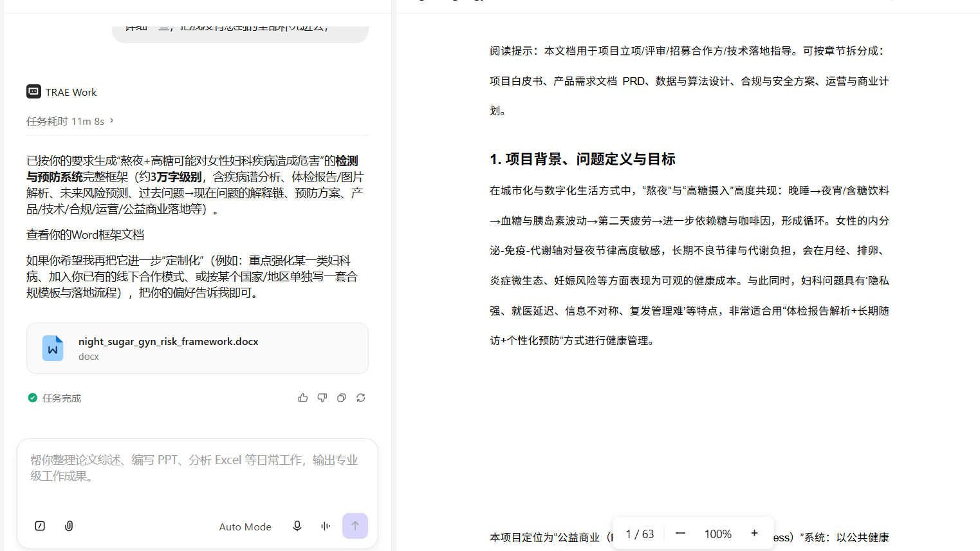Click the audio waveform icon
This screenshot has height=551, width=980.
[x=326, y=526]
